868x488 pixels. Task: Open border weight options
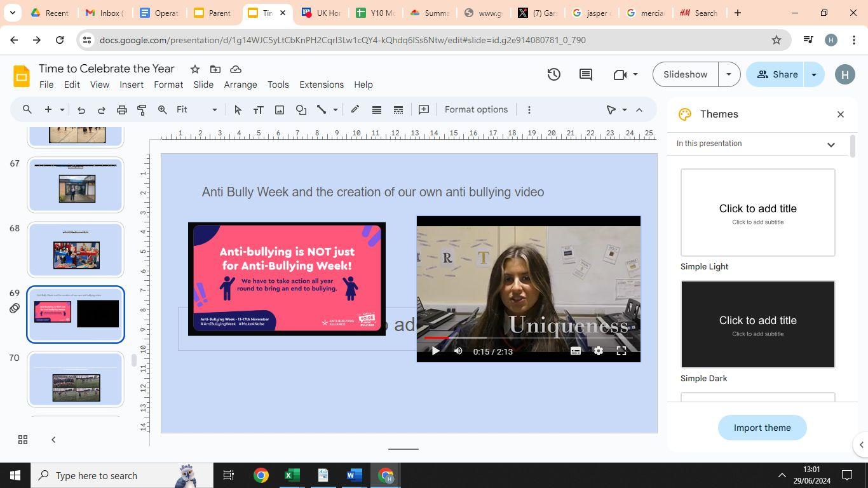click(377, 110)
